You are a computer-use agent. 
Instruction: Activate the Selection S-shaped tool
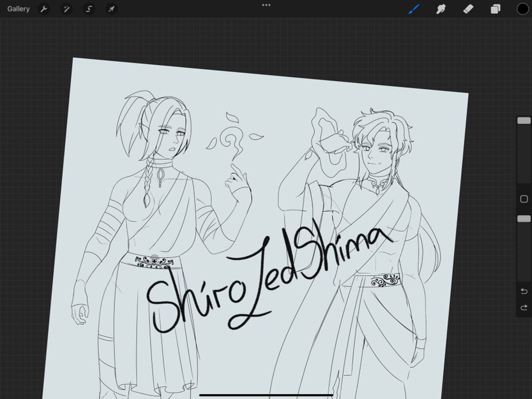(89, 9)
